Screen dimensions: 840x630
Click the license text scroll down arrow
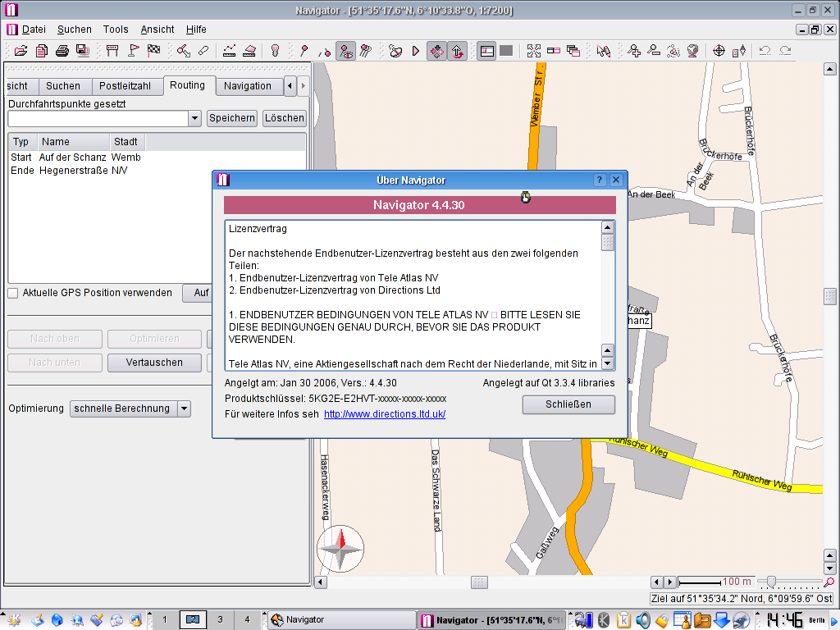[x=608, y=363]
